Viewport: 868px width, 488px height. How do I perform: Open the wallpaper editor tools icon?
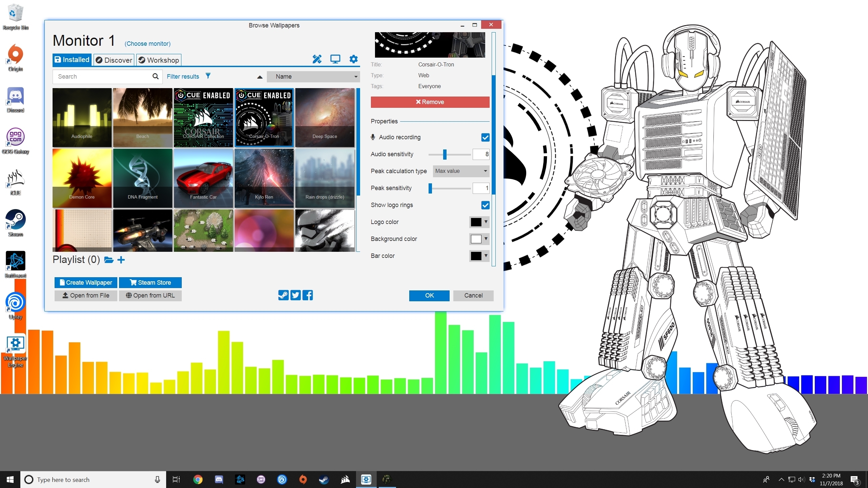[317, 59]
